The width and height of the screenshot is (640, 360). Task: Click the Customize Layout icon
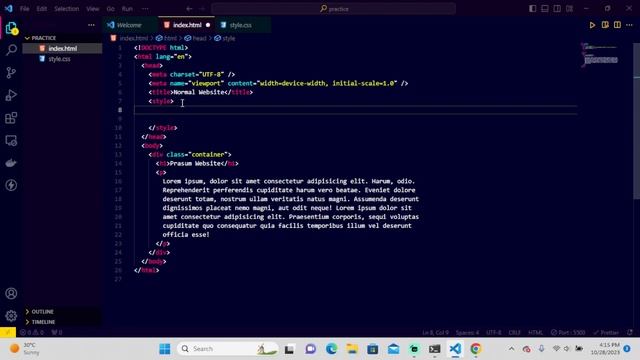[569, 9]
